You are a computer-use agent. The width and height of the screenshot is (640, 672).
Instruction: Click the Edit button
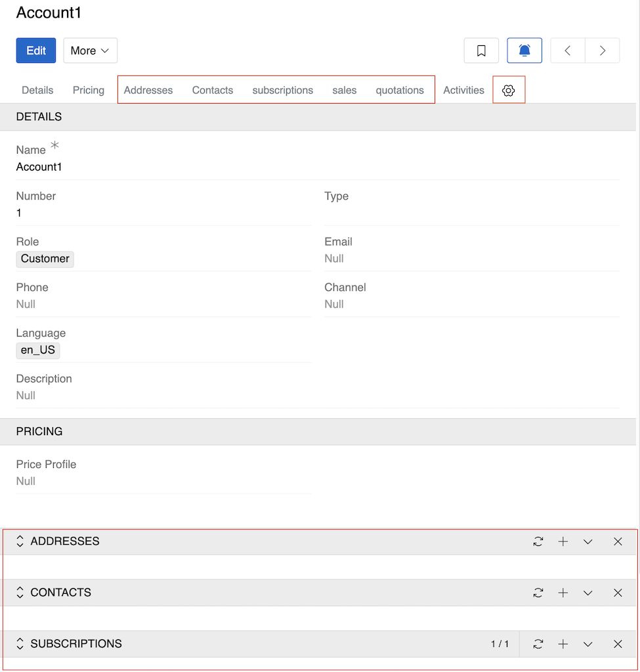(35, 51)
